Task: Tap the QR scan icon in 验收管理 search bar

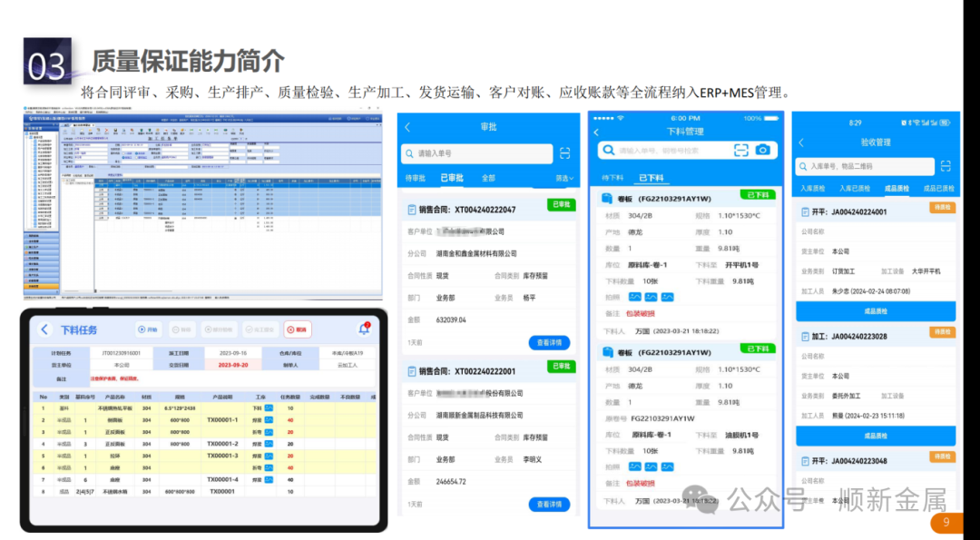Action: tap(946, 165)
